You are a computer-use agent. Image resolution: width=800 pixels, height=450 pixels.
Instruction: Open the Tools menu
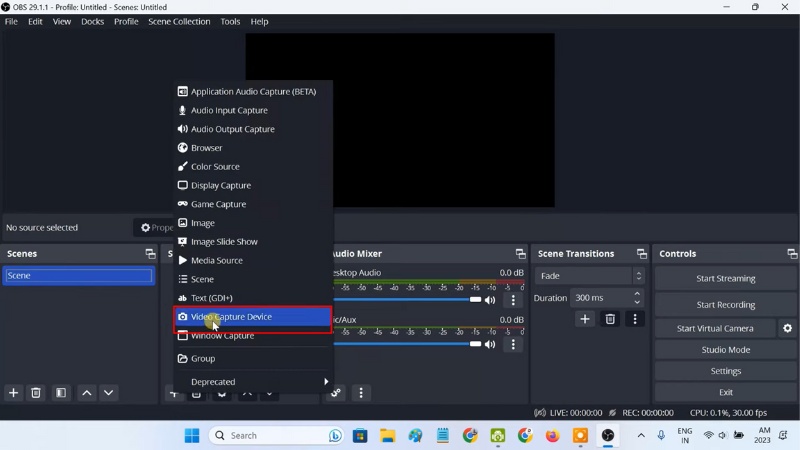click(x=230, y=21)
